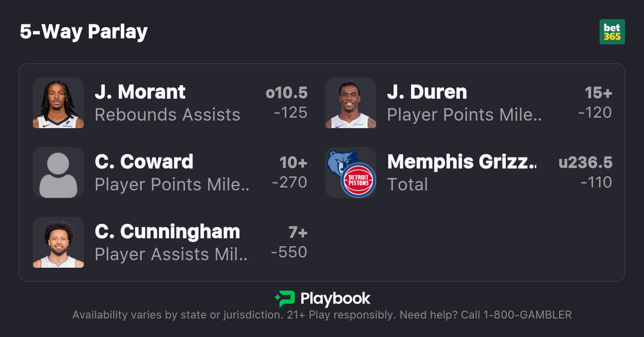
Task: Click the -270 odds for Coward
Action: (x=289, y=182)
